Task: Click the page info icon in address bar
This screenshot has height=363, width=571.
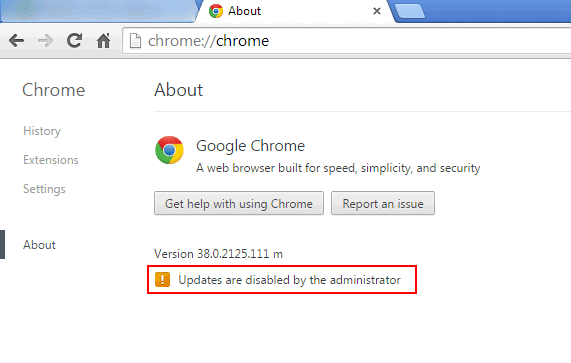Action: click(x=135, y=40)
